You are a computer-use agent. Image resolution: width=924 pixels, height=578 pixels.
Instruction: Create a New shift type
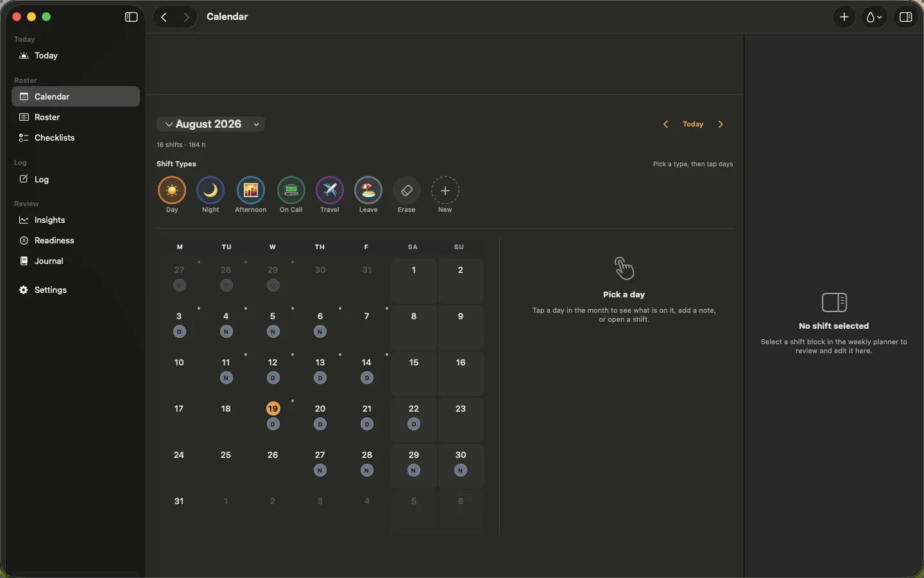pos(446,195)
